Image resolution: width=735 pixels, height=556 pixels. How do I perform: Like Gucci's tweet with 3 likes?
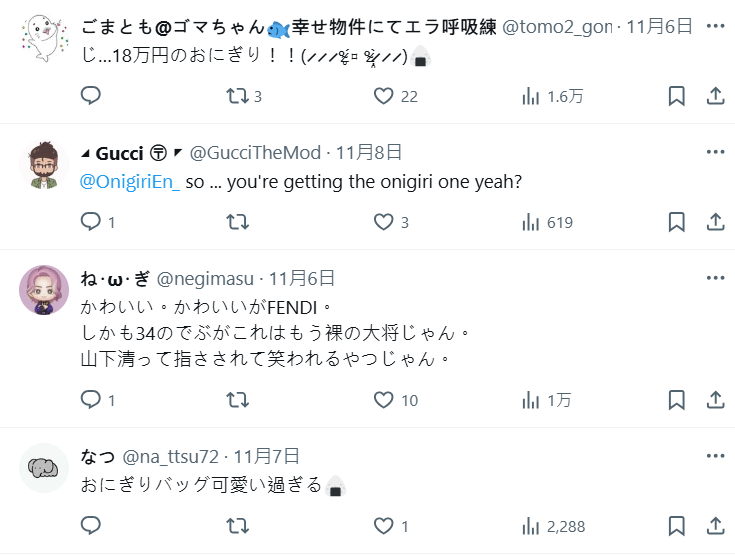click(383, 222)
